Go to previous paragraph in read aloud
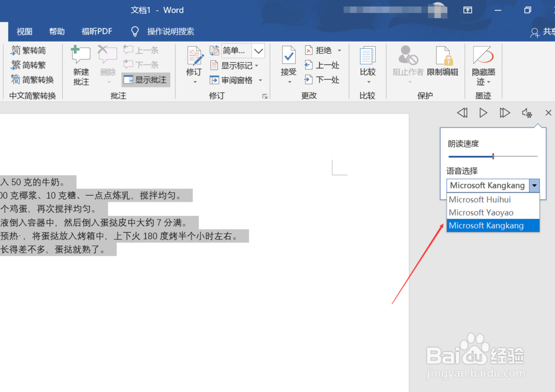The width and height of the screenshot is (555, 392). point(462,113)
